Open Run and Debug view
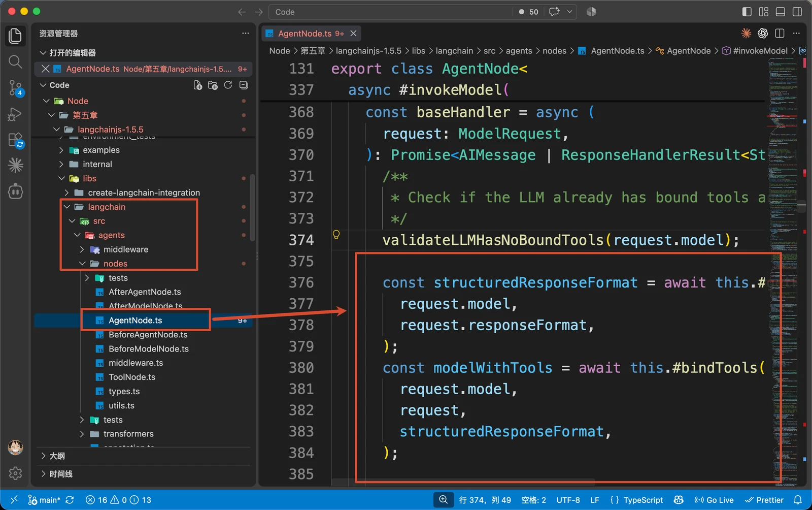Screen dimensions: 812x510 point(15,115)
